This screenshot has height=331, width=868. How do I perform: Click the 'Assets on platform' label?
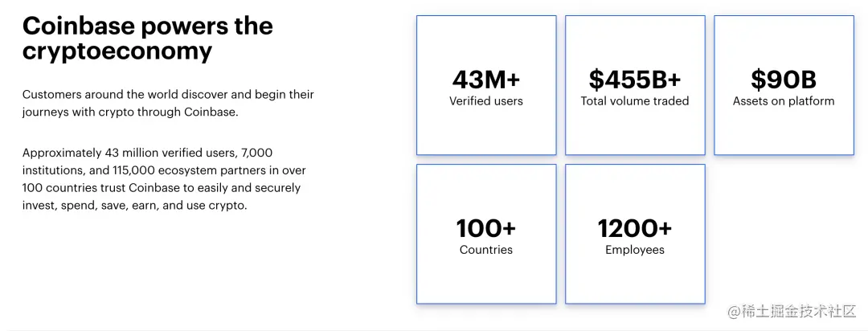coord(784,101)
